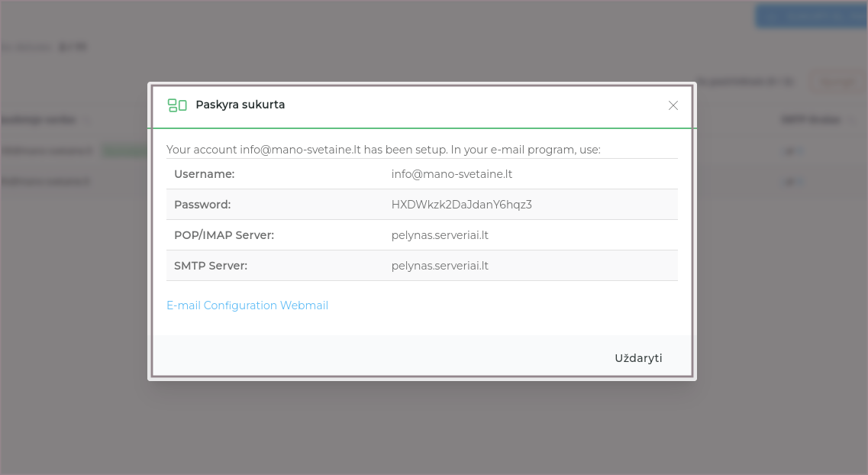Click the dimmed green badge in first row
This screenshot has height=475, width=868.
coord(124,151)
